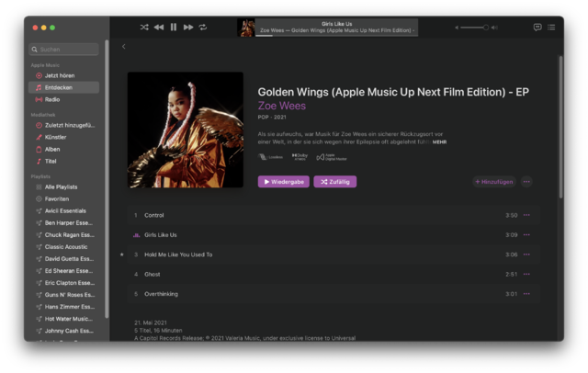Image resolution: width=588 pixels, height=373 pixels.
Task: Open more options for Overthinking
Action: point(526,294)
